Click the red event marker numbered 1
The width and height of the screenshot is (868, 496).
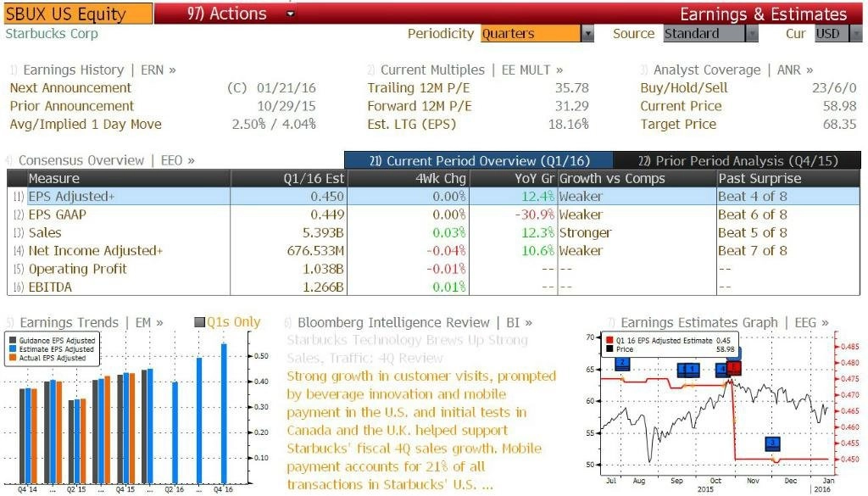734,368
